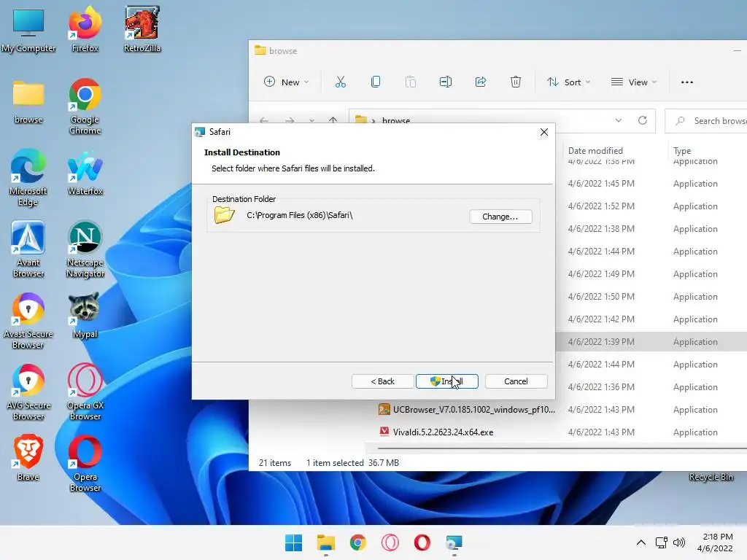Open Opera GX from taskbar
The height and width of the screenshot is (560, 747).
[x=390, y=542]
